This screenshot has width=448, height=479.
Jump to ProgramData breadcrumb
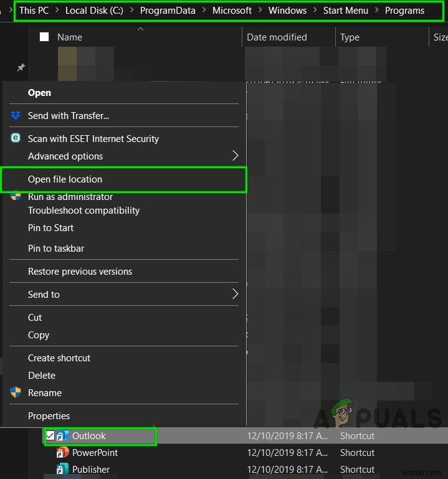[168, 11]
